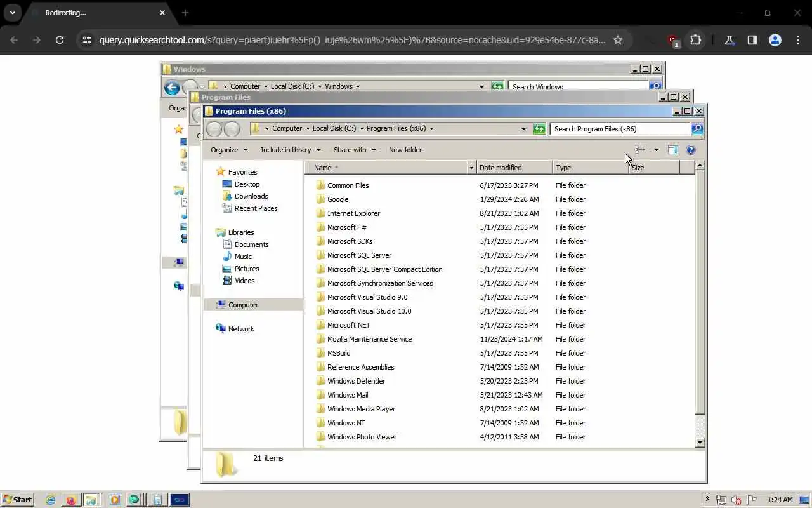Click the Start button on the taskbar
Image resolution: width=812 pixels, height=508 pixels.
[x=17, y=500]
